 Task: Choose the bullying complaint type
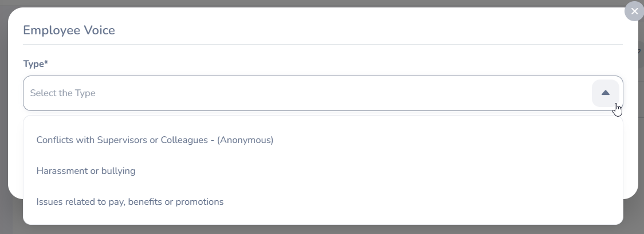tap(86, 170)
